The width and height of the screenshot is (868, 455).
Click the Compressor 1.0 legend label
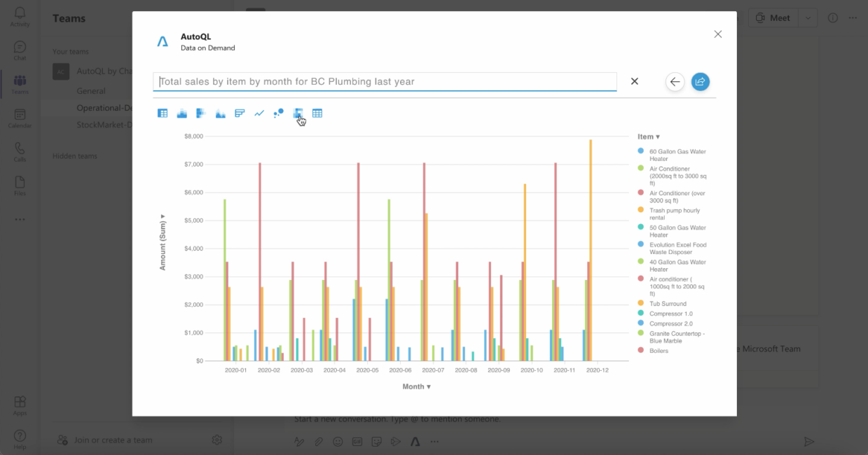click(671, 314)
